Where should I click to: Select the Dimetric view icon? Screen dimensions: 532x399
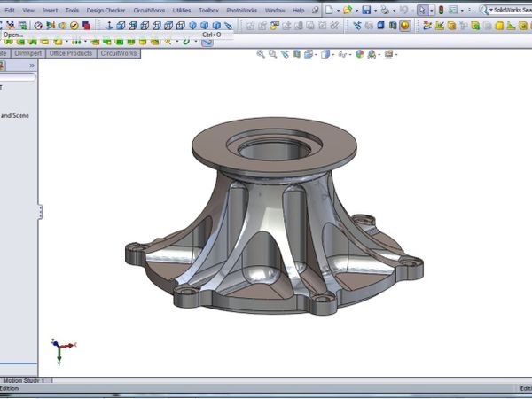(216, 26)
